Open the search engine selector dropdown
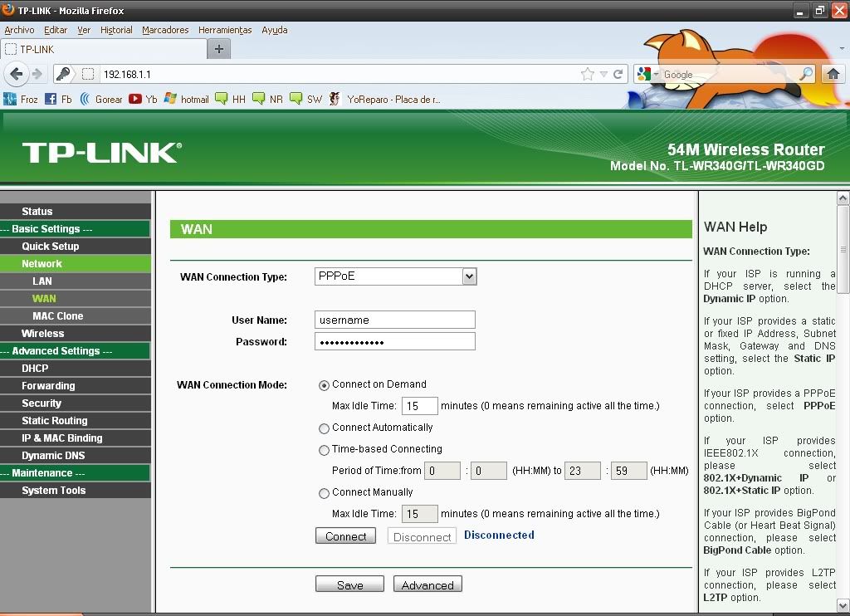 pyautogui.click(x=648, y=74)
